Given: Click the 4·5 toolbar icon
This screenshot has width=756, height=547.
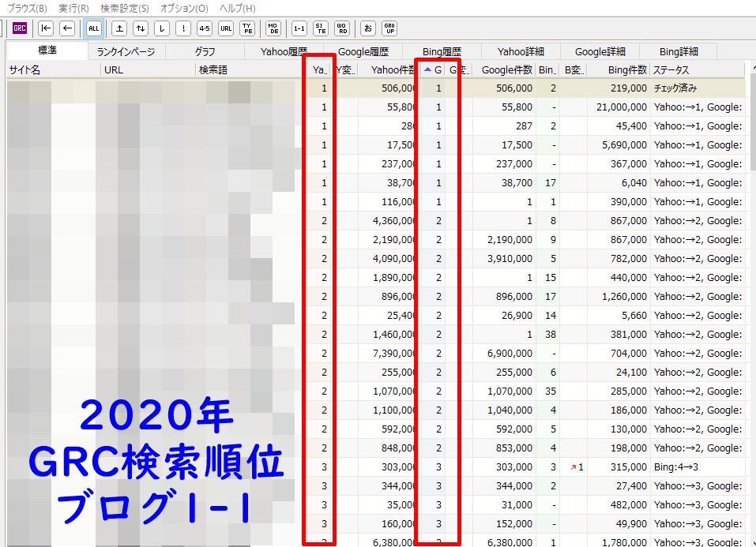Looking at the screenshot, I should 205,28.
